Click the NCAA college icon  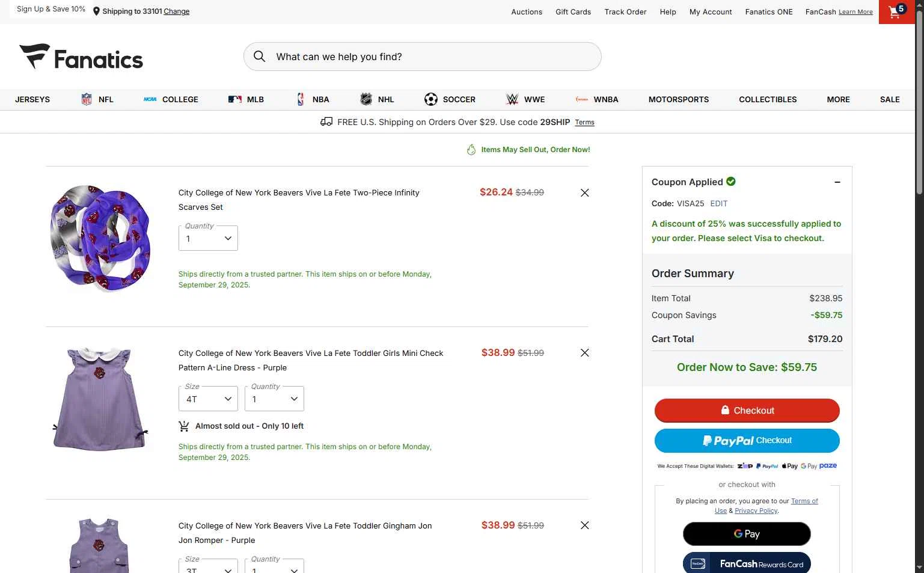pyautogui.click(x=150, y=99)
